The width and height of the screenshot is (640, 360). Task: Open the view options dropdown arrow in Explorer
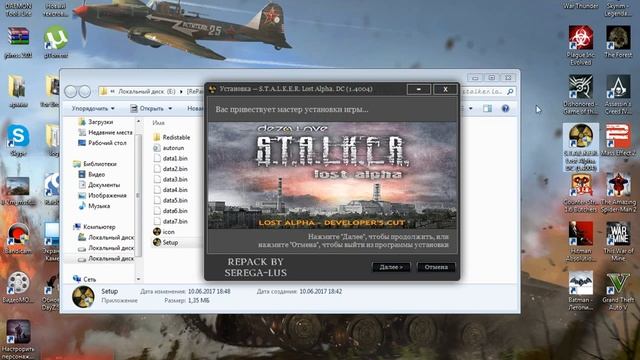click(471, 109)
